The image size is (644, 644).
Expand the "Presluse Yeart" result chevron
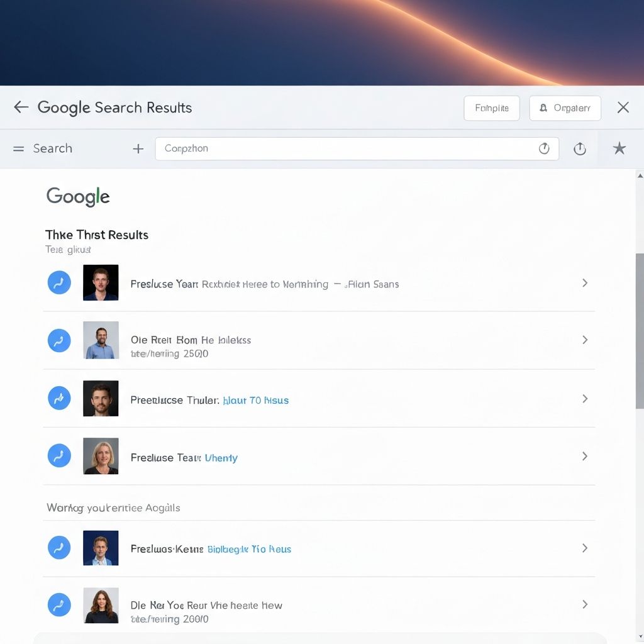tap(585, 283)
